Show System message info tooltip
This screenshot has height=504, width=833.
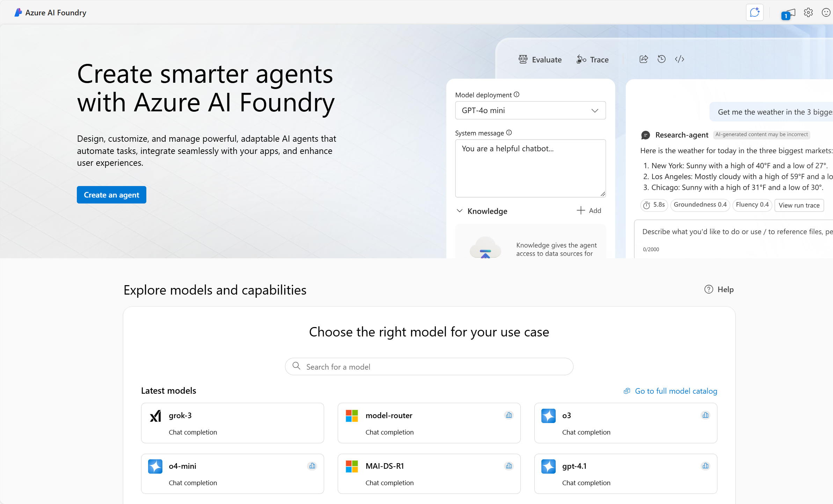pos(509,133)
